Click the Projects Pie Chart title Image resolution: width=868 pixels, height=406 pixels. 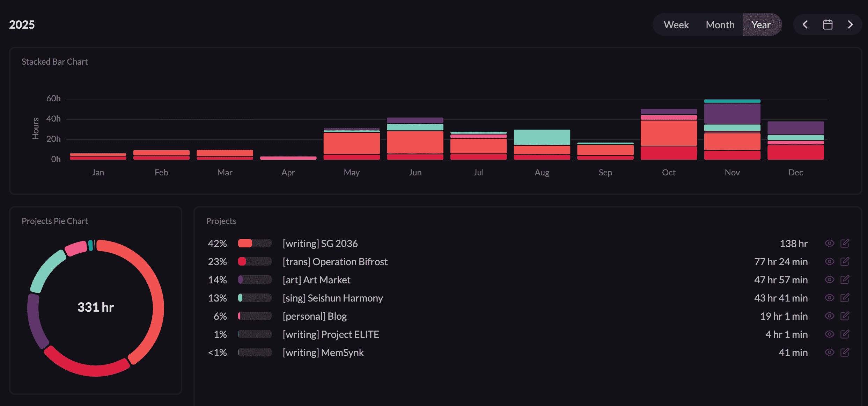pos(54,221)
